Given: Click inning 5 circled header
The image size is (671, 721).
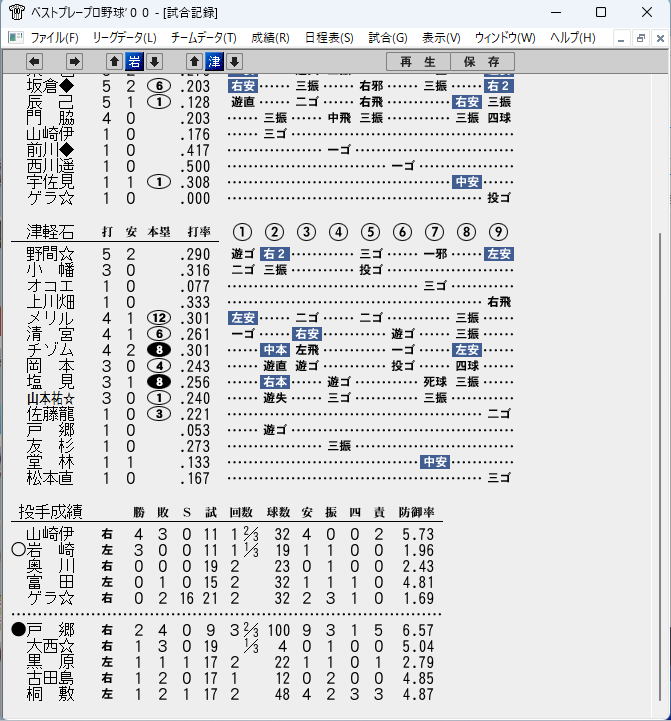Looking at the screenshot, I should 370,232.
